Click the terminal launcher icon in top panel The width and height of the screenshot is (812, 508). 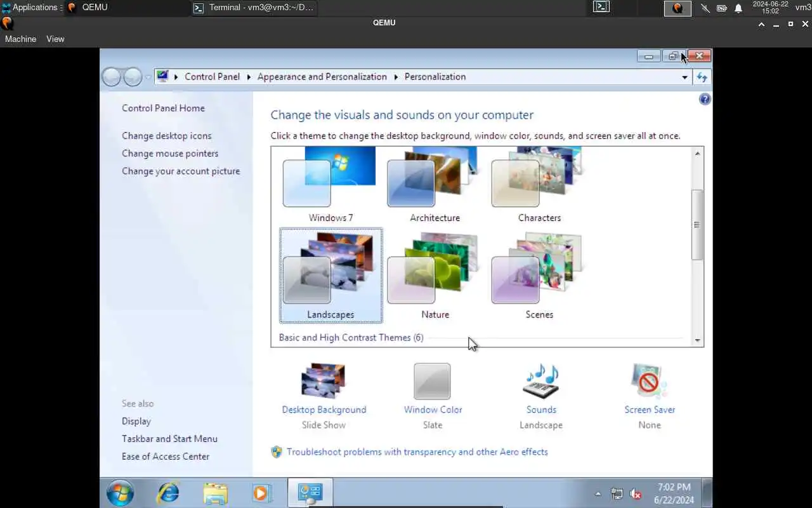(x=601, y=7)
